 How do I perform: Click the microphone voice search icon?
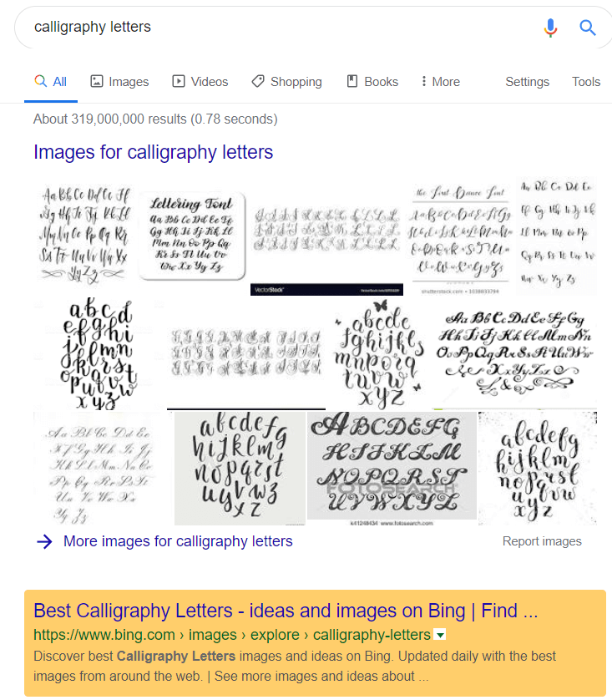549,28
